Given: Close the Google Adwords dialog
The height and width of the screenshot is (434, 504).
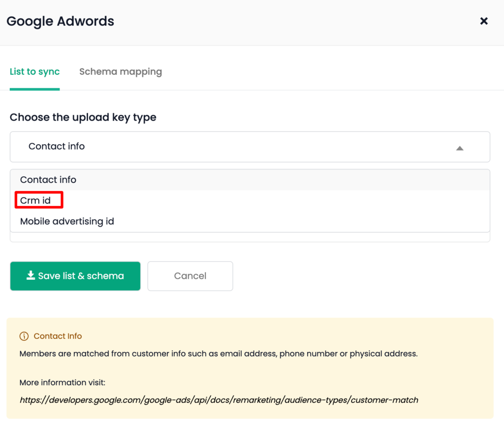Looking at the screenshot, I should (484, 21).
